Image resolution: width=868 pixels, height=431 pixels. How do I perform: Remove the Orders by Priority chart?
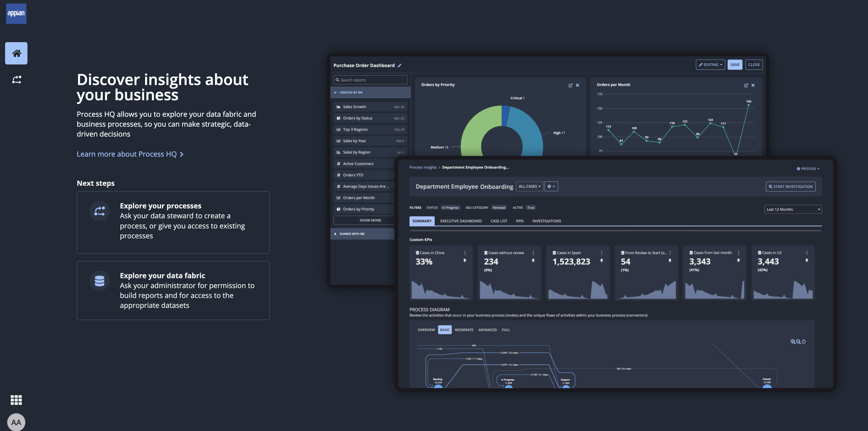pyautogui.click(x=578, y=85)
